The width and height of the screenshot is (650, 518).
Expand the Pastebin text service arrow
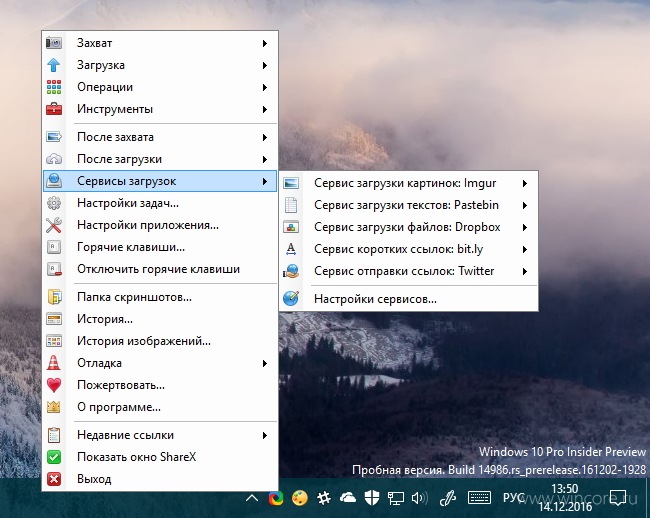pyautogui.click(x=525, y=205)
